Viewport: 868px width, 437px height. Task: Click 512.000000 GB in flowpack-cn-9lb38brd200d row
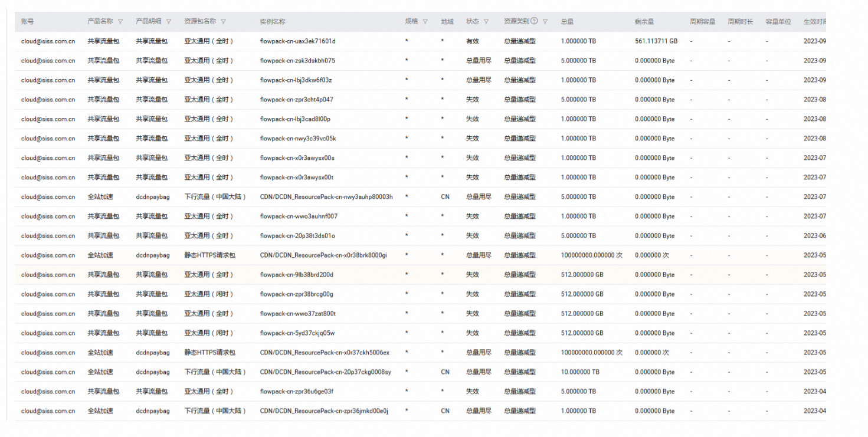pyautogui.click(x=582, y=275)
